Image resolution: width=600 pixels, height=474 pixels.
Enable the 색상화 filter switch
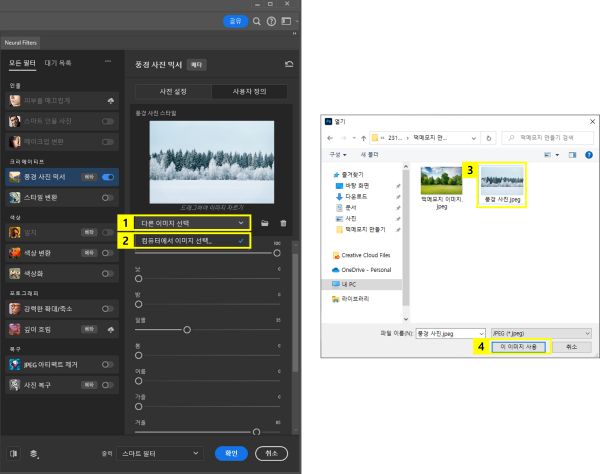click(108, 274)
